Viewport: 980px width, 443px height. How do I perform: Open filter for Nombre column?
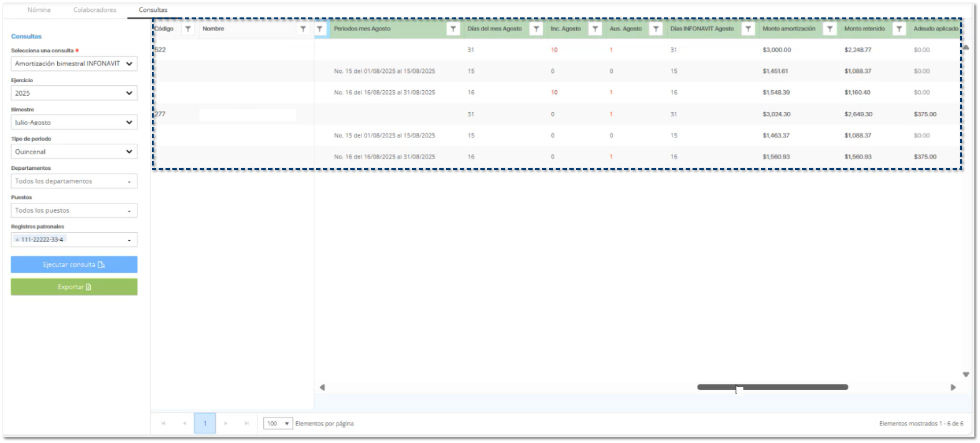pyautogui.click(x=303, y=29)
